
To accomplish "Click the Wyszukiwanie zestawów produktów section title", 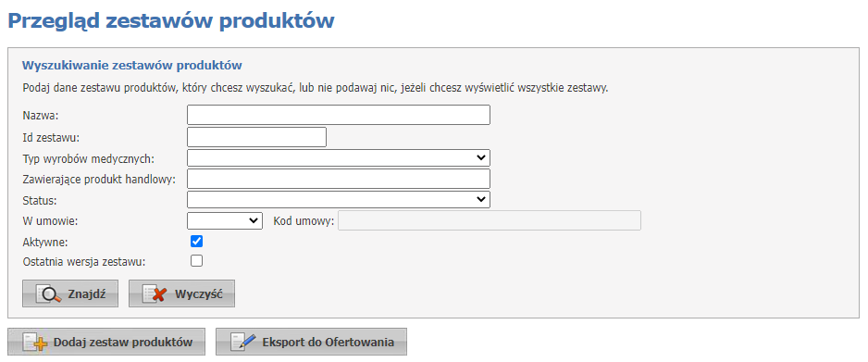I will pyautogui.click(x=131, y=66).
